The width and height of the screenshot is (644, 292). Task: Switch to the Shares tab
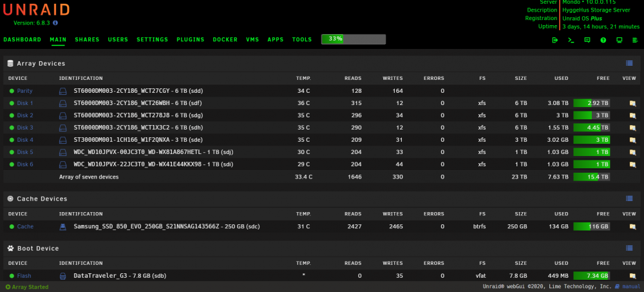coord(87,40)
